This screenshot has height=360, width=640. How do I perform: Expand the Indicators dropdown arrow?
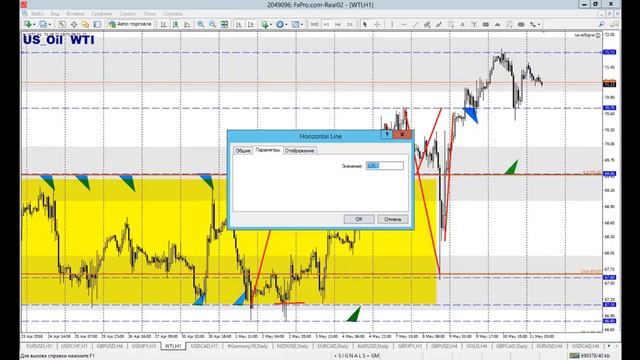click(x=271, y=24)
